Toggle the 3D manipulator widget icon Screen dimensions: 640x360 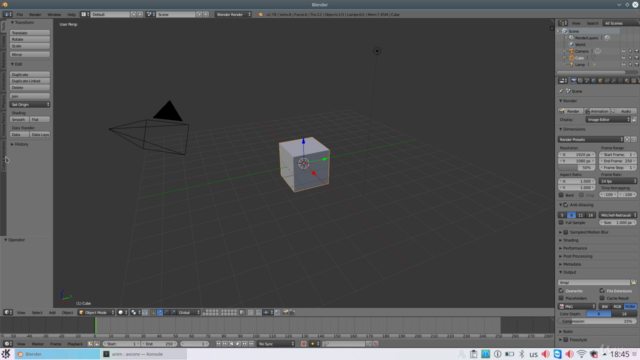point(153,312)
